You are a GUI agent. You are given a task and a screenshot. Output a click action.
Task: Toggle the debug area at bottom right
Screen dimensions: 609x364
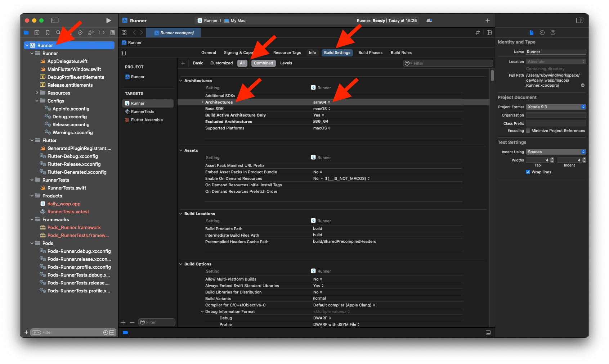488,332
